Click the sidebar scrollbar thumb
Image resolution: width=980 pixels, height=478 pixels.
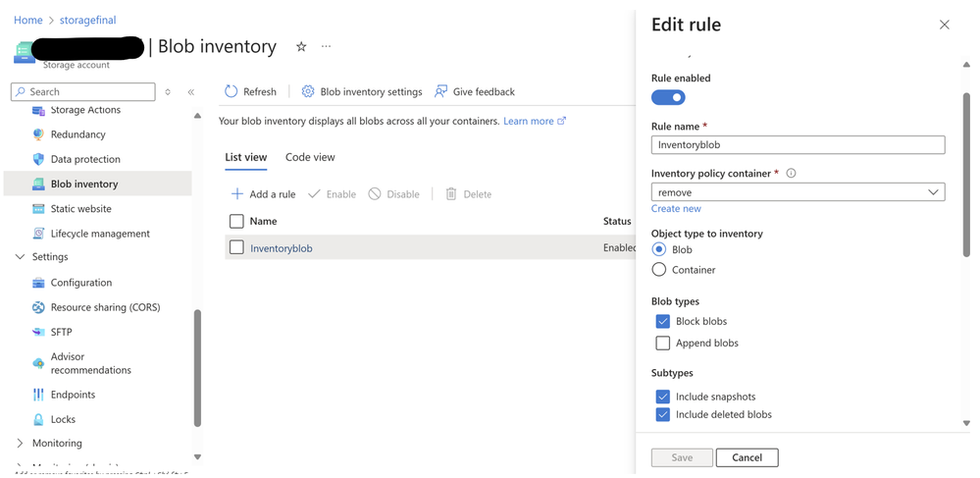[197, 368]
